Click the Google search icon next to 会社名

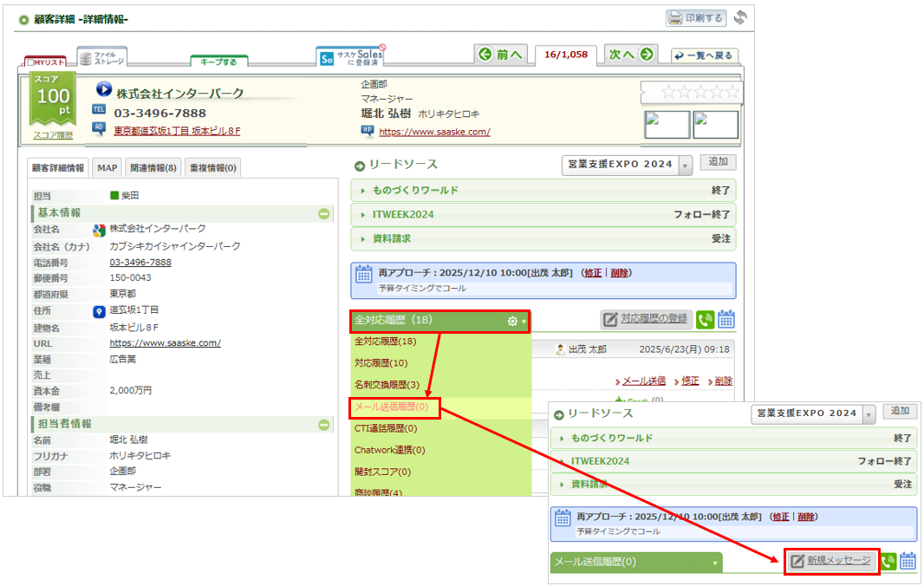[99, 230]
